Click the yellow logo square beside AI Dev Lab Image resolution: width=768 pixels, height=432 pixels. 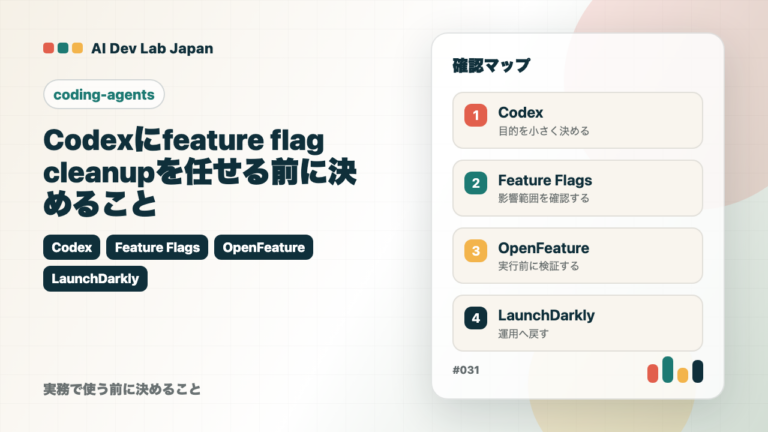click(77, 48)
